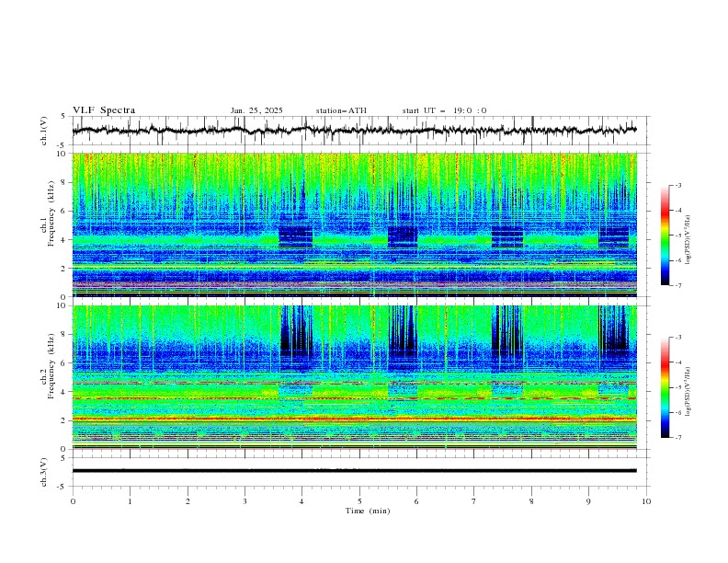The height and width of the screenshot is (563, 728).
Task: Click the "10" tick on the time axis
Action: click(646, 501)
